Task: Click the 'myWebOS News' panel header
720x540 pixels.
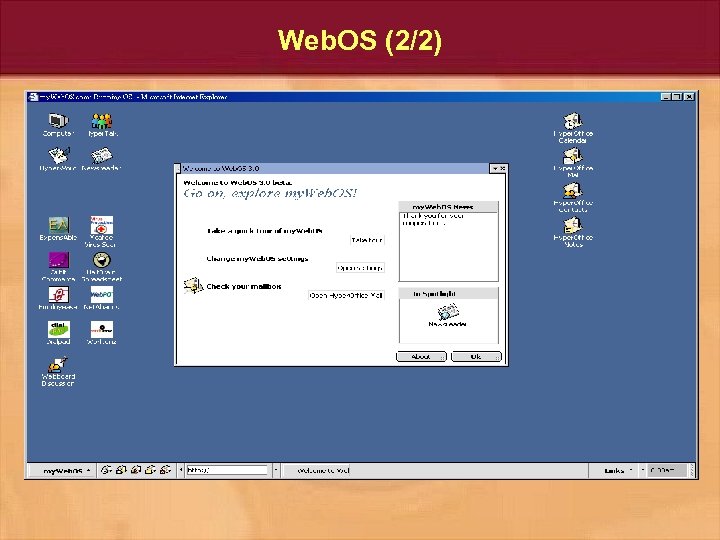Action: click(x=449, y=207)
